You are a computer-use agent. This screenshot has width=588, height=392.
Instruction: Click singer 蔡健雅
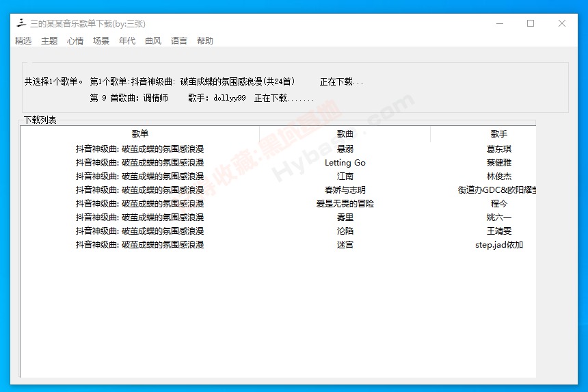click(x=498, y=162)
